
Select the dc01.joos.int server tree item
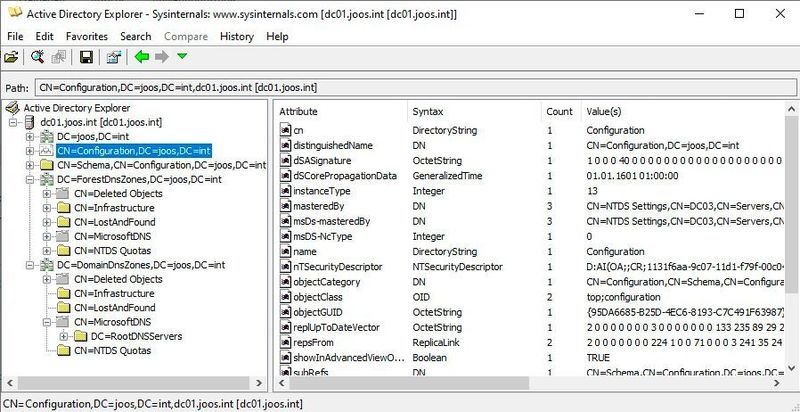click(101, 122)
